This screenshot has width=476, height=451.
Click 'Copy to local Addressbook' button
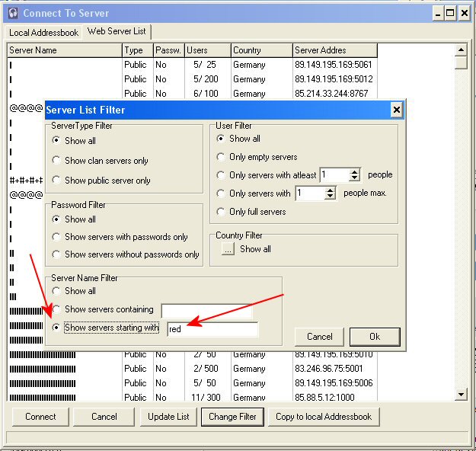[x=324, y=417]
